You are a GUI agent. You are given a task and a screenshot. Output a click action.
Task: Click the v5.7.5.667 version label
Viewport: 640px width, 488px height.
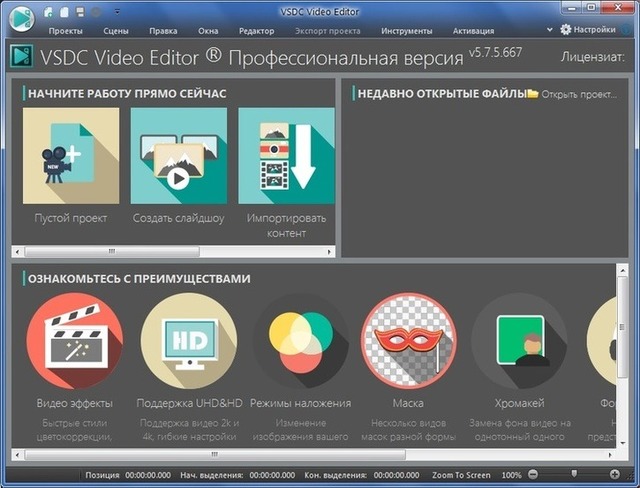coord(495,53)
